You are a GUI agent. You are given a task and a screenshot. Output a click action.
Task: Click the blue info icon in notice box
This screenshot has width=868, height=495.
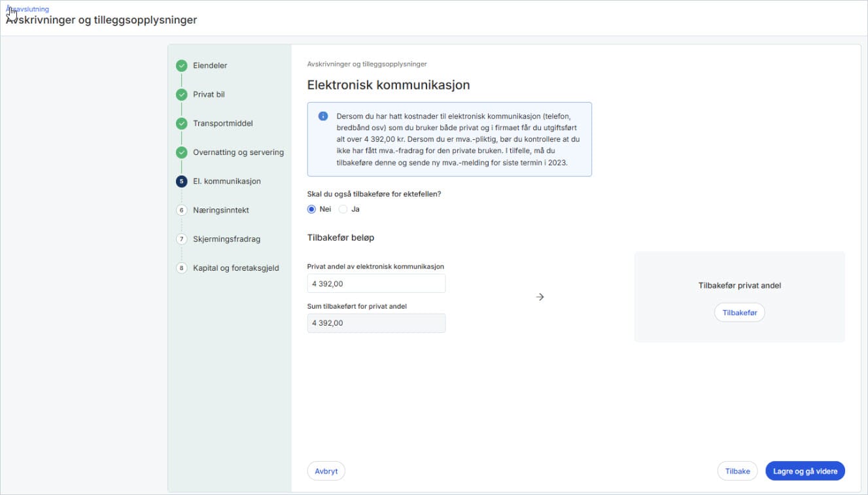323,116
